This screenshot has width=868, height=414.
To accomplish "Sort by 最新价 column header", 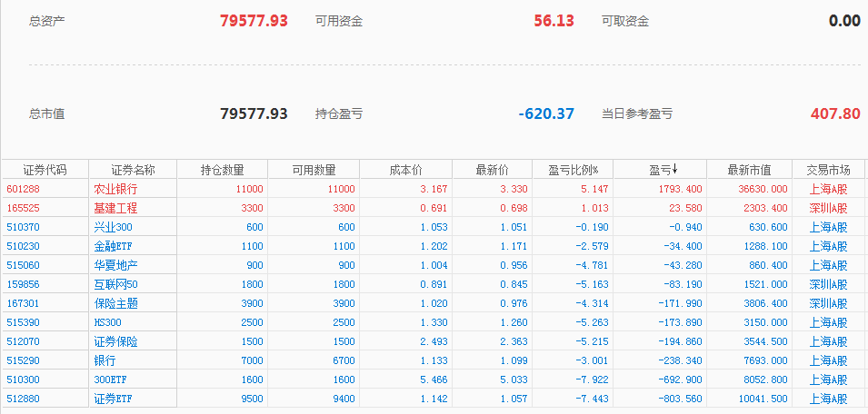I will coord(492,170).
